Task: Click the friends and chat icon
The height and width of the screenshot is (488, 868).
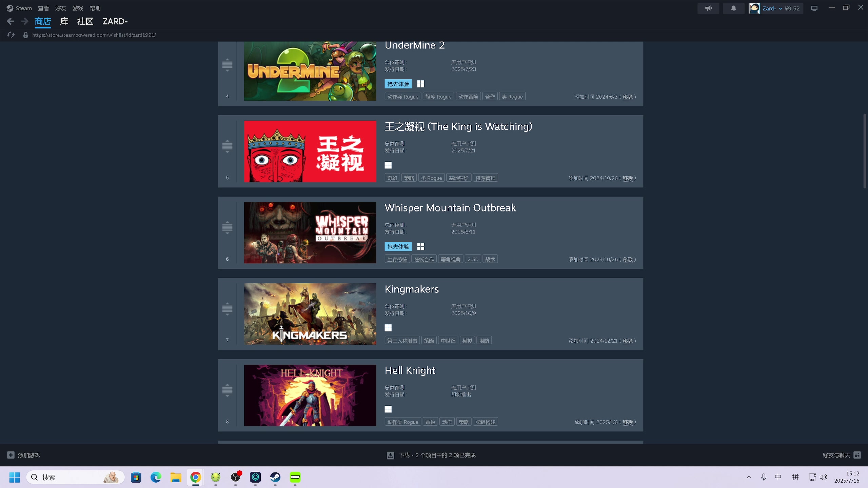Action: pyautogui.click(x=857, y=455)
